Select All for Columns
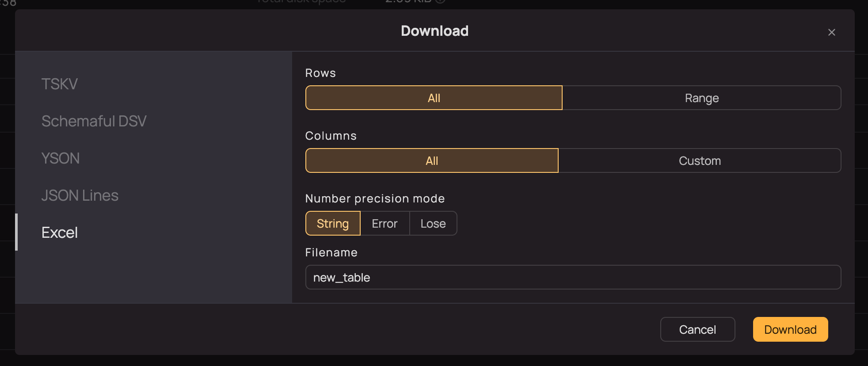Viewport: 868px width, 366px height. click(432, 160)
